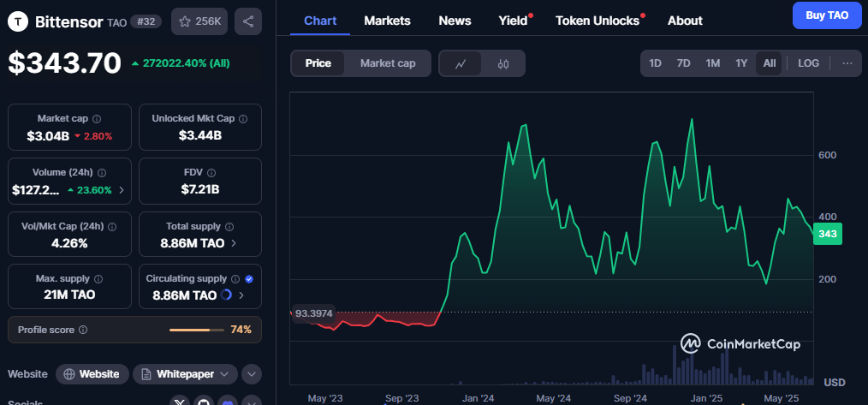Screen dimensions: 868x405
Task: Open the FDV info icon
Action: (211, 173)
